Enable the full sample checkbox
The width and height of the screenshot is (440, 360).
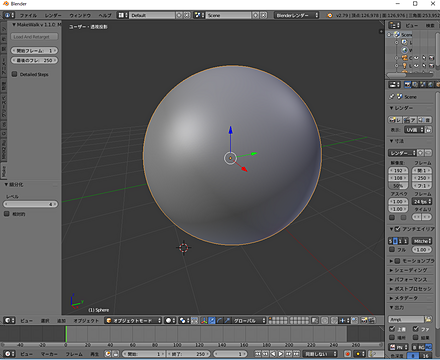click(392, 249)
